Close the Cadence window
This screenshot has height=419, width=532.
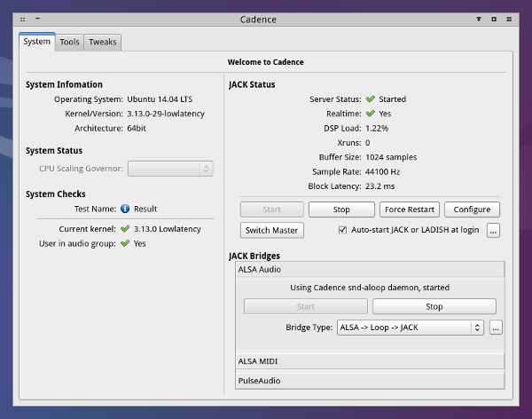[509, 20]
